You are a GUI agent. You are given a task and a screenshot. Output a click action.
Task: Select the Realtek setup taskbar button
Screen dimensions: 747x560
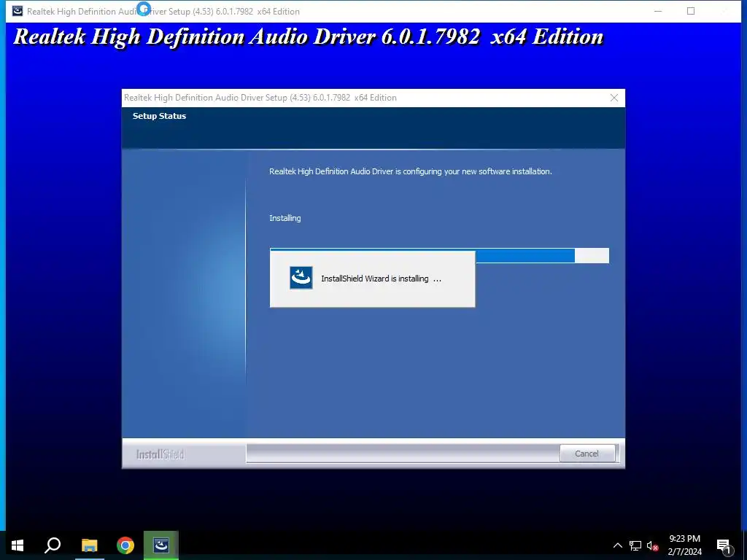click(x=161, y=545)
